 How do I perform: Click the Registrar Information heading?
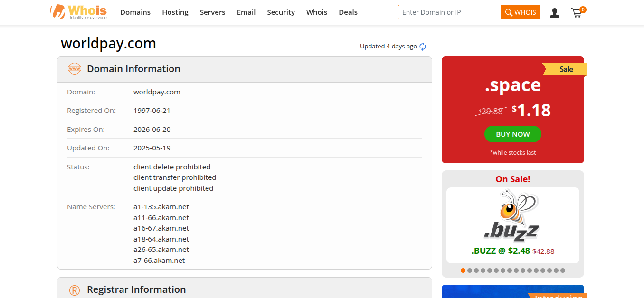click(x=136, y=289)
